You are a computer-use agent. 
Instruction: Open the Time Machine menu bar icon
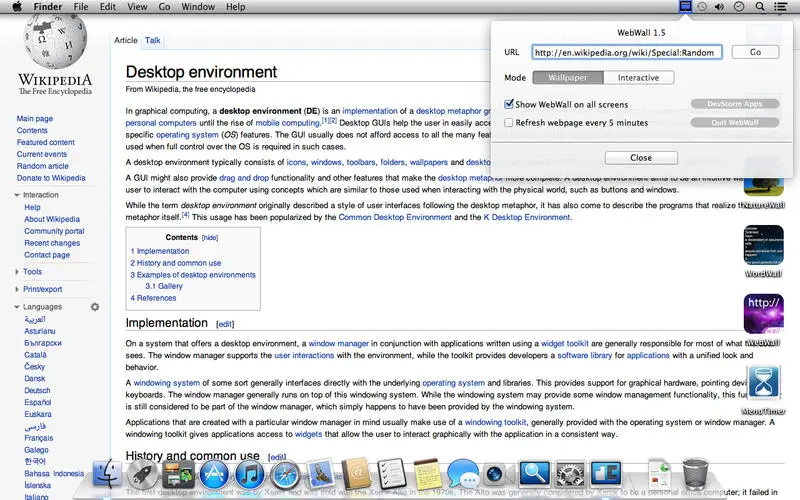pos(702,7)
